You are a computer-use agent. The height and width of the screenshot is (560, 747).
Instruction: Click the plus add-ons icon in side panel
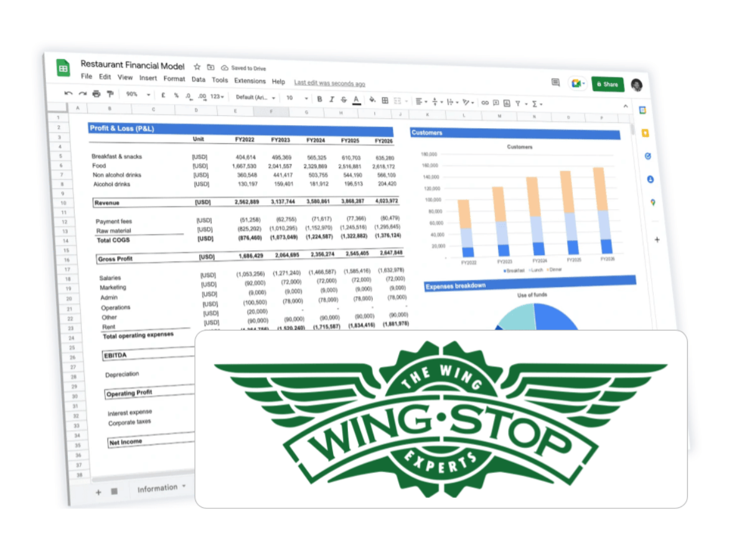pos(657,240)
